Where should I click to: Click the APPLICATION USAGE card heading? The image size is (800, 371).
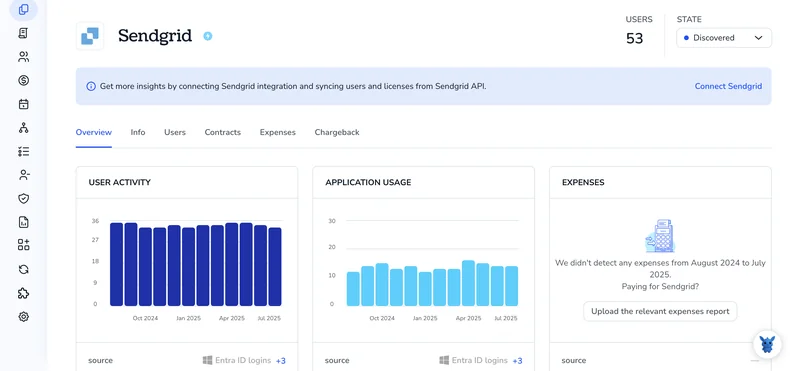(368, 182)
